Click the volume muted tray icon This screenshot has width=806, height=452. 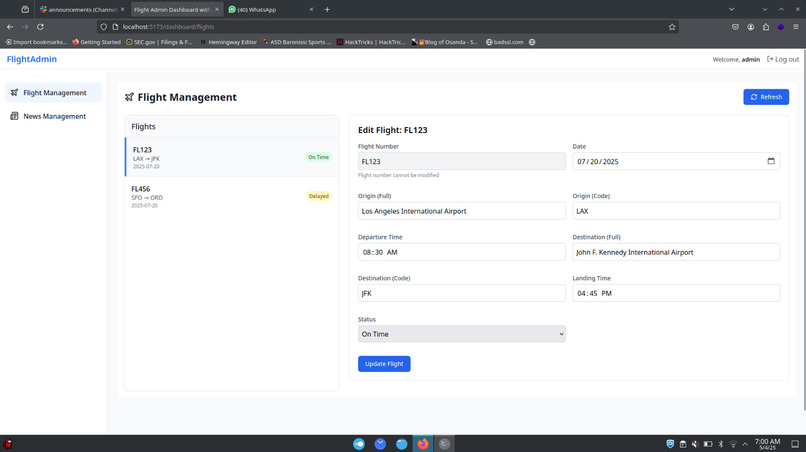click(695, 444)
